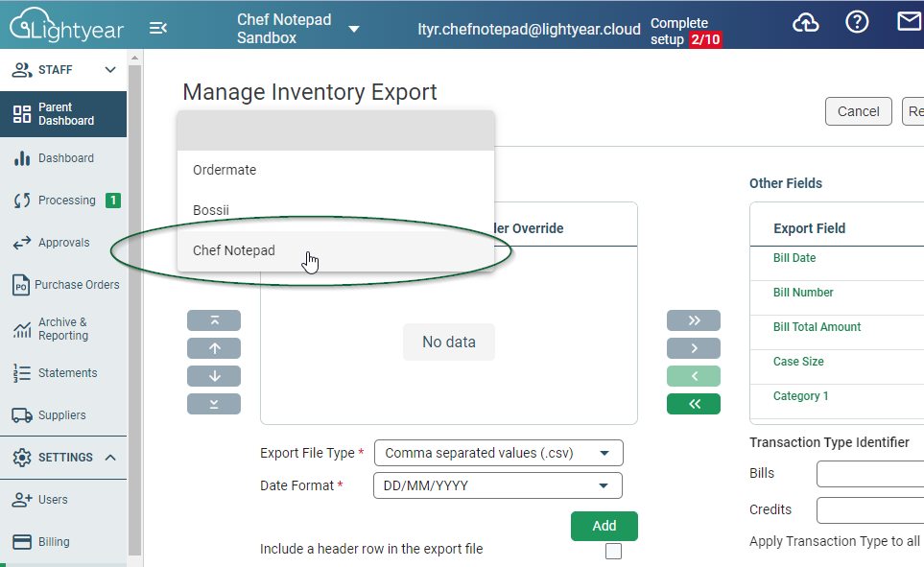Screen dimensions: 924x567
Task: Click the Bills transaction identifier input
Action: click(870, 474)
